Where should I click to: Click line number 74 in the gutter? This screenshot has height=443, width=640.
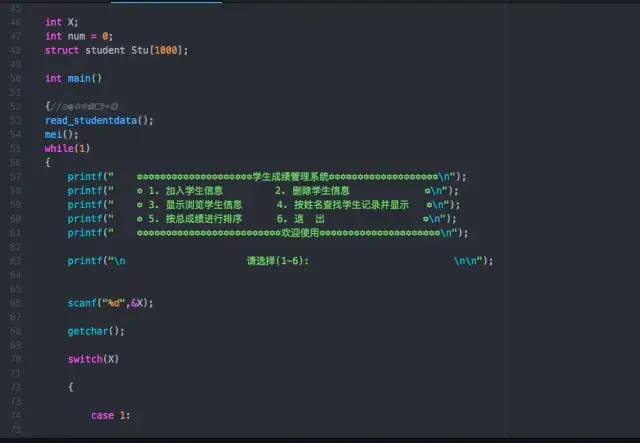(16, 415)
